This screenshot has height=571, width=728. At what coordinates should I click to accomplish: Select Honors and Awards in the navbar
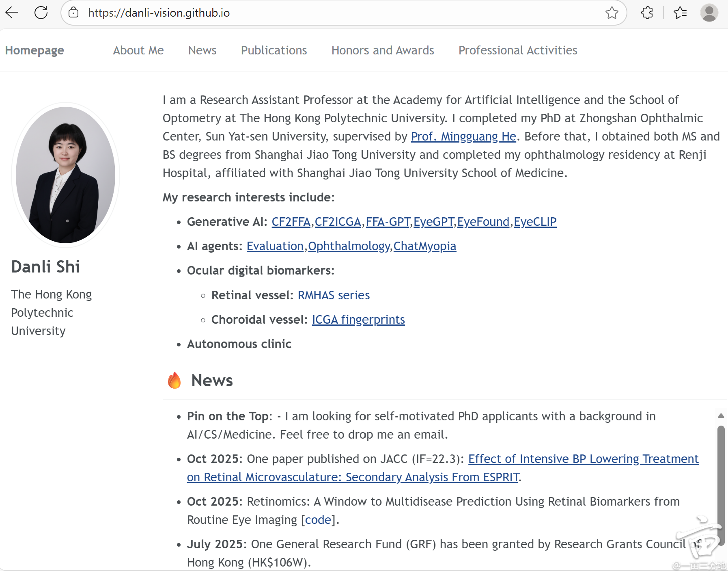pyautogui.click(x=383, y=50)
